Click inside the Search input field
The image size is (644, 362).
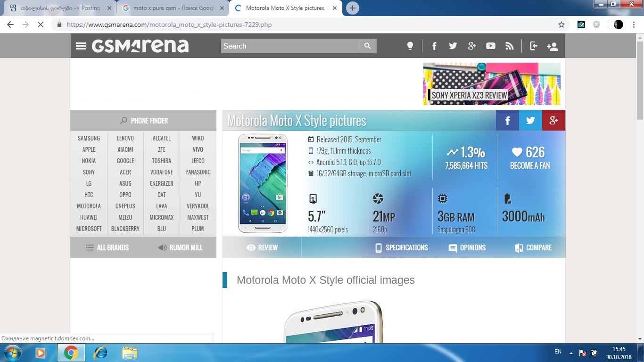290,46
